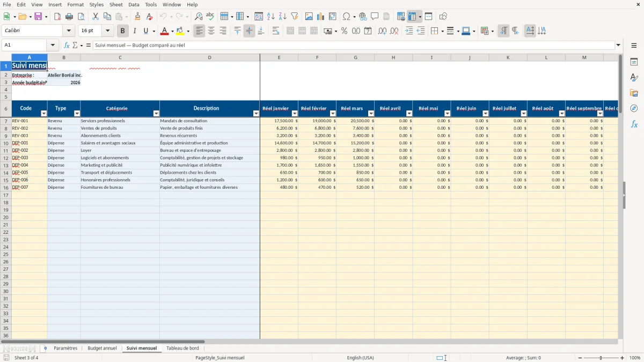The image size is (644, 362).
Task: Click zoom in plus button
Action: 623,358
